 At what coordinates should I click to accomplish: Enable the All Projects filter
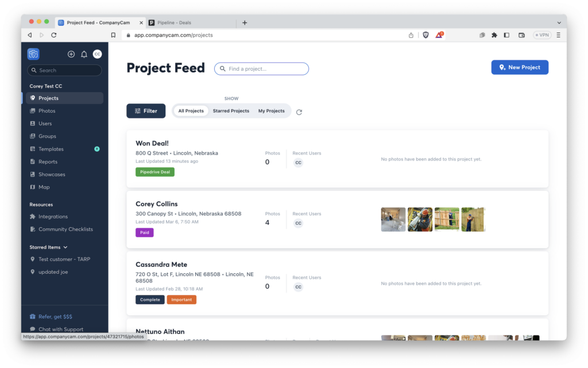point(190,110)
